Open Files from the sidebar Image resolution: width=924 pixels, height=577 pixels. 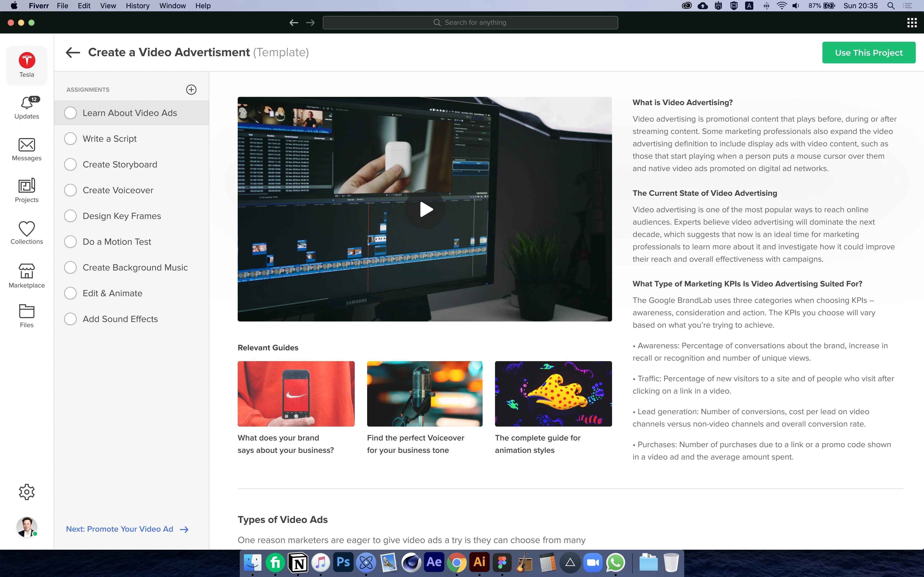pyautogui.click(x=26, y=315)
